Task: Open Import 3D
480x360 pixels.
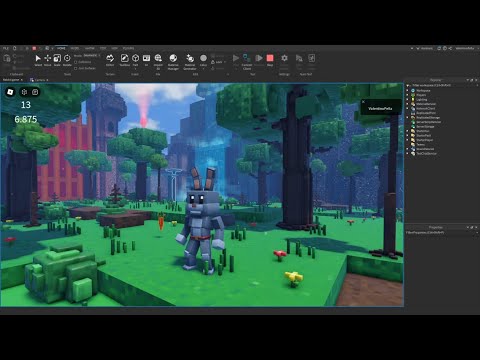Action: [x=158, y=61]
